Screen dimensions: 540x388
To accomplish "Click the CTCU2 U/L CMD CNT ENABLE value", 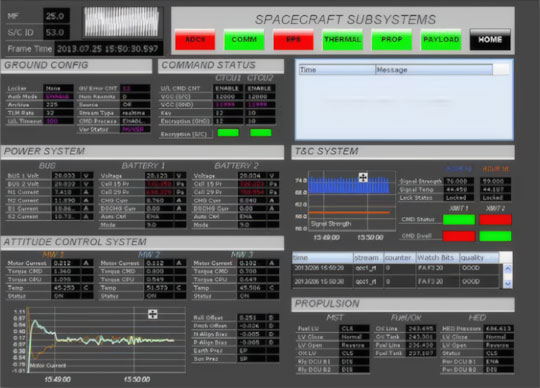I will click(260, 88).
